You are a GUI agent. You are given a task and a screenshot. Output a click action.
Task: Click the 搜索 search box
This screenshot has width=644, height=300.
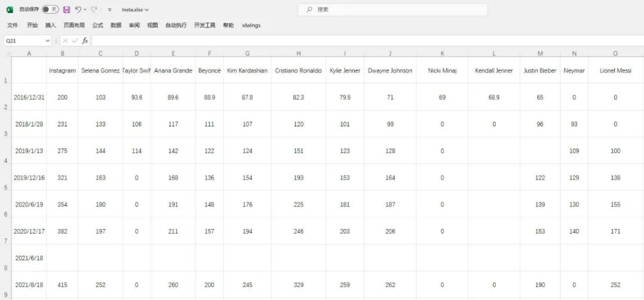(x=392, y=10)
